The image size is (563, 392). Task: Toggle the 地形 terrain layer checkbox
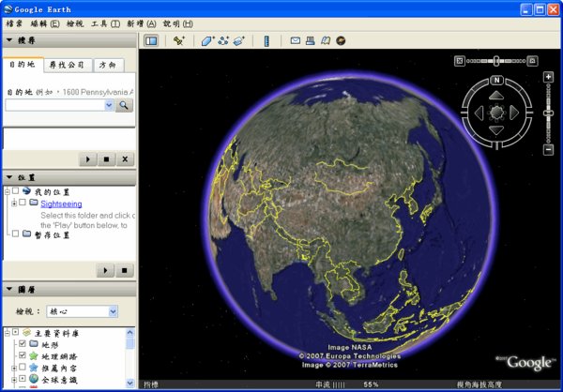(x=23, y=344)
